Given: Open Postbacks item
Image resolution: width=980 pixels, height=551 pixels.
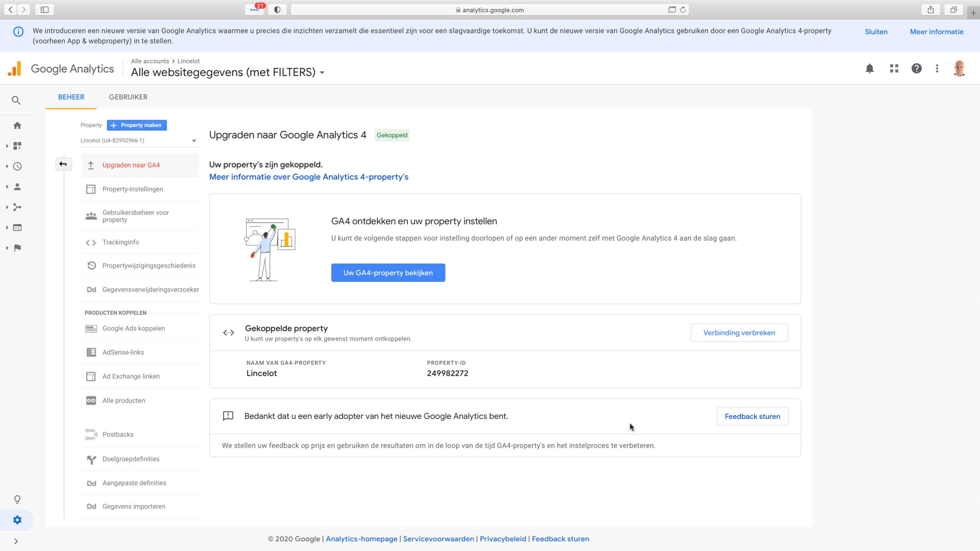Looking at the screenshot, I should (140, 435).
